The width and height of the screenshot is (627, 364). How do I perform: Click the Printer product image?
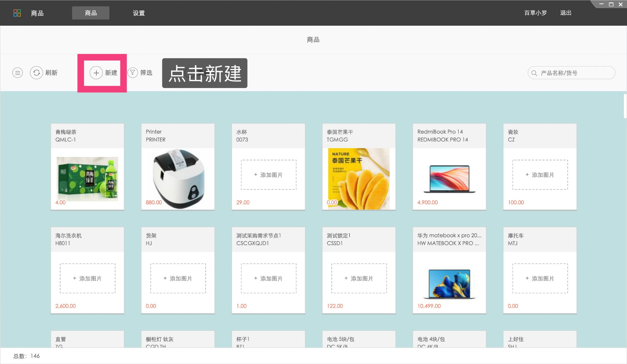[x=178, y=179]
